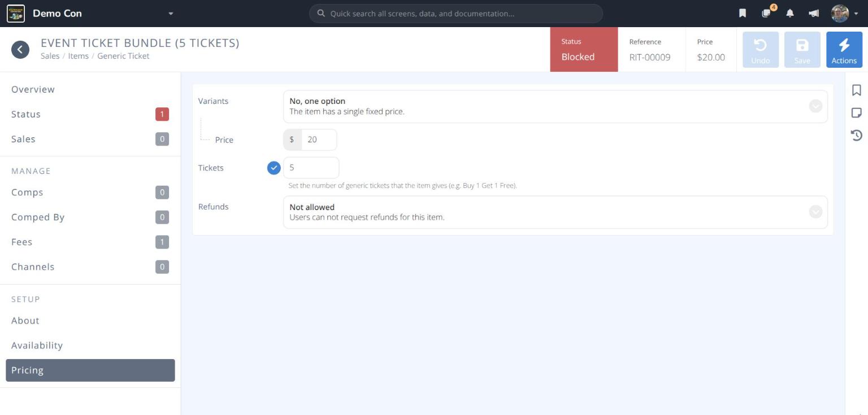Open the Comped By sidebar item

[90, 217]
